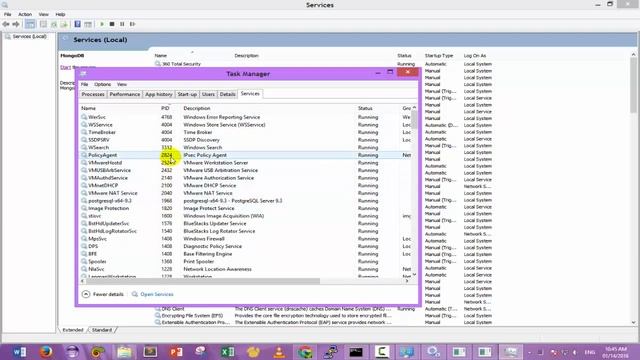Sort Task Manager services by Status column
The image size is (640, 360).
click(x=365, y=108)
